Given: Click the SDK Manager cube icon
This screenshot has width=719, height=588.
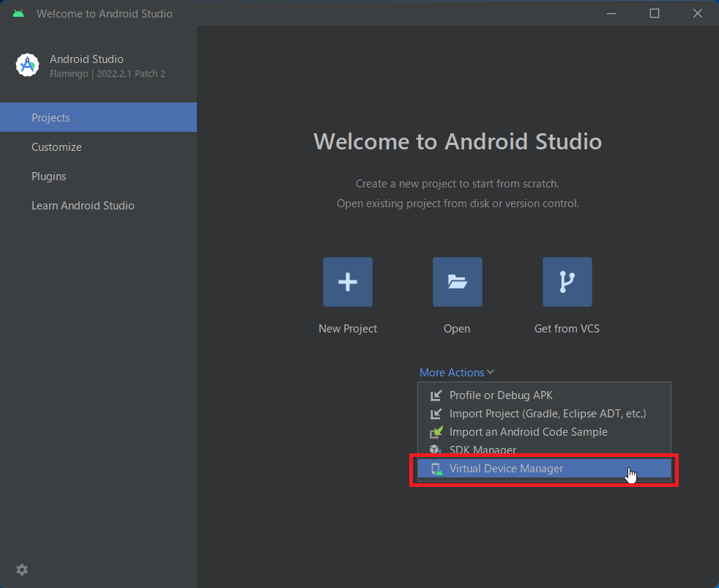Looking at the screenshot, I should (x=436, y=450).
